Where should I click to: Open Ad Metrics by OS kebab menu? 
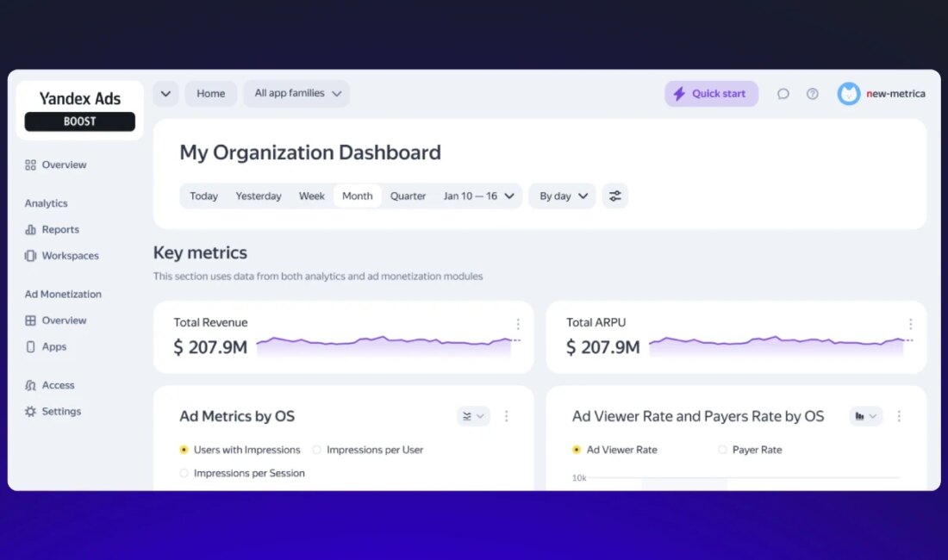pyautogui.click(x=506, y=416)
